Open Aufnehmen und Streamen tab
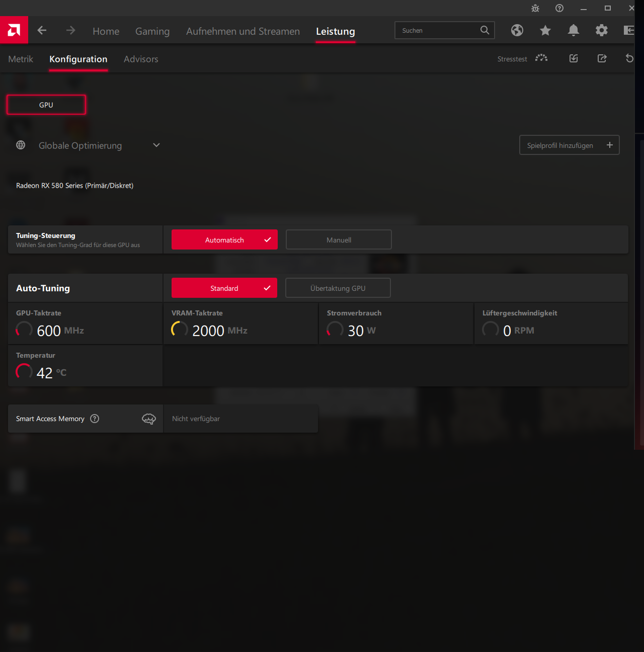Image resolution: width=644 pixels, height=652 pixels. coord(243,31)
